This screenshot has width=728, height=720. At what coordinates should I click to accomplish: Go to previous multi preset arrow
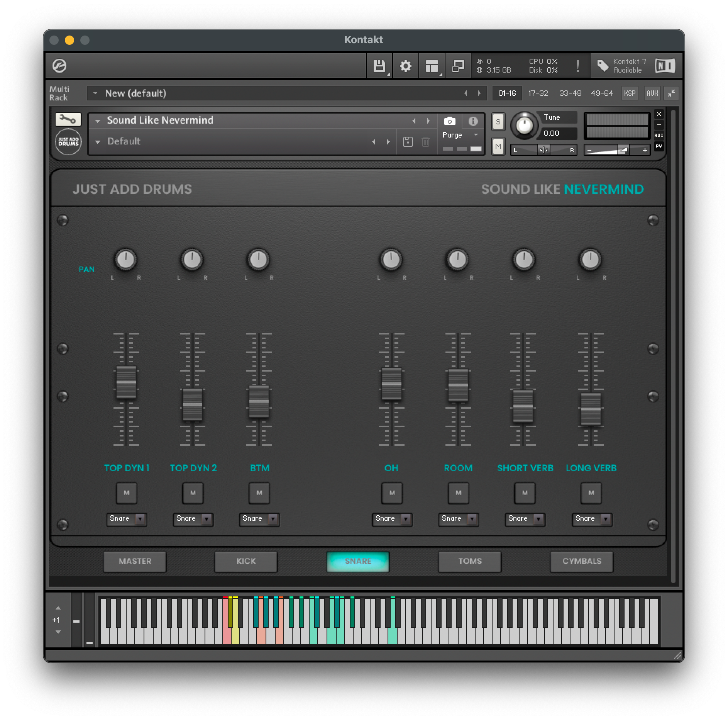[x=466, y=93]
